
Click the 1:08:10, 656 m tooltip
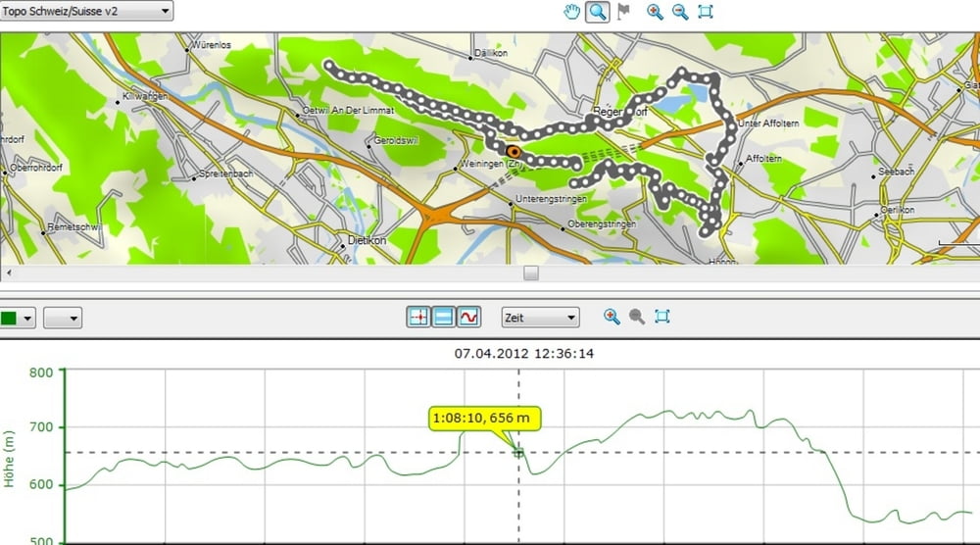pyautogui.click(x=484, y=419)
